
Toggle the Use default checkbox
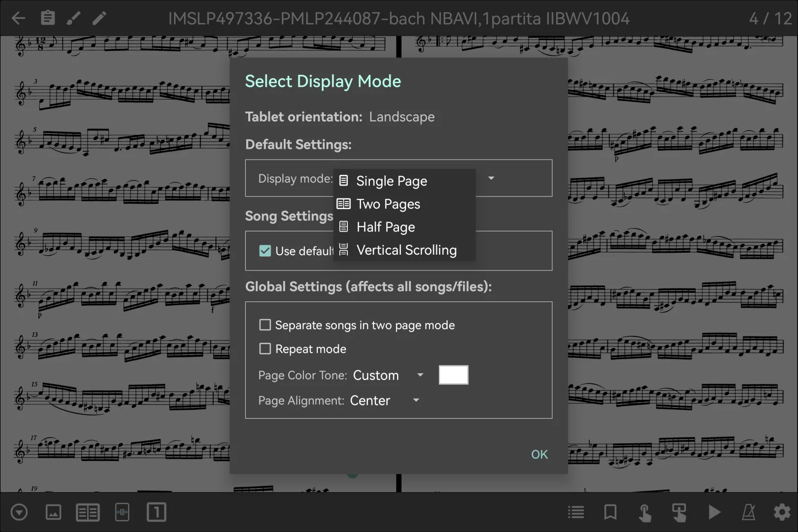[x=265, y=251]
